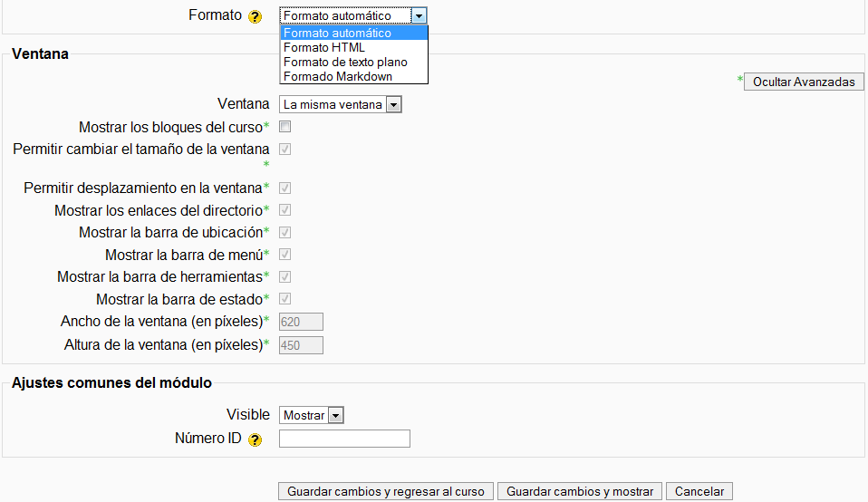Click Ocultar Avanzadas button

click(x=804, y=82)
